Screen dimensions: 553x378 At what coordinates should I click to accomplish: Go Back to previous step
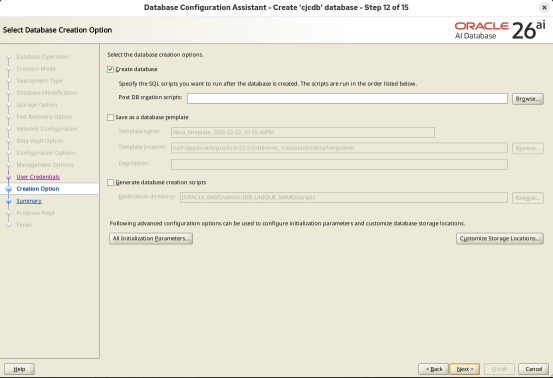pos(433,369)
